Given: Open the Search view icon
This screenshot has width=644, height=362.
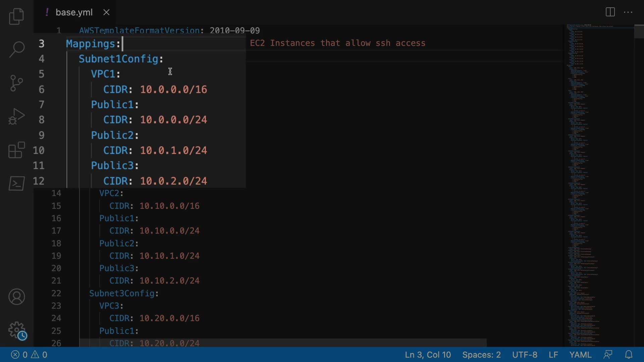Looking at the screenshot, I should tap(16, 49).
